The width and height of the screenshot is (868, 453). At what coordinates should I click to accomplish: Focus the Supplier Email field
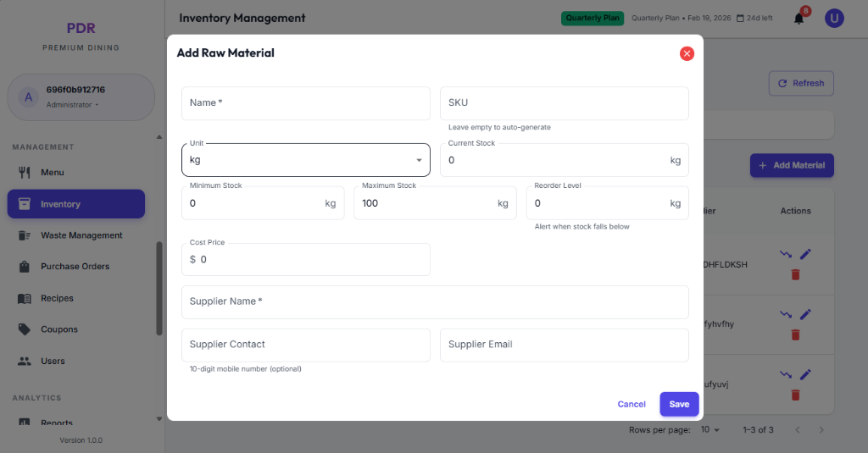tap(564, 345)
